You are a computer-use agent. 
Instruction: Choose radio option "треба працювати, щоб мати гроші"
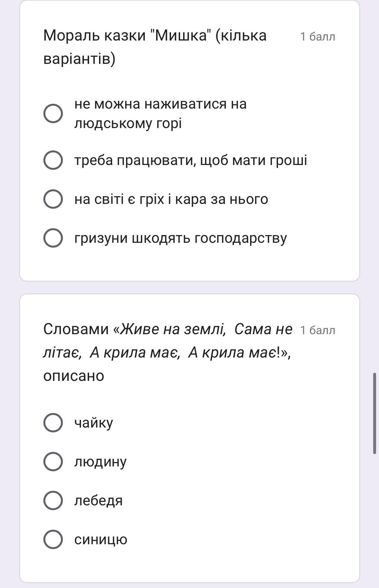pos(53,160)
